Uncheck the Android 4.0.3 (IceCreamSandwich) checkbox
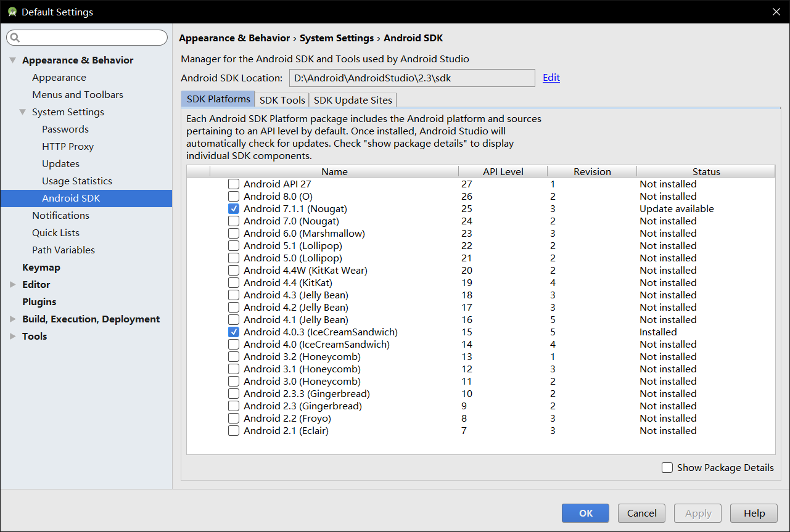The image size is (790, 532). pos(234,332)
